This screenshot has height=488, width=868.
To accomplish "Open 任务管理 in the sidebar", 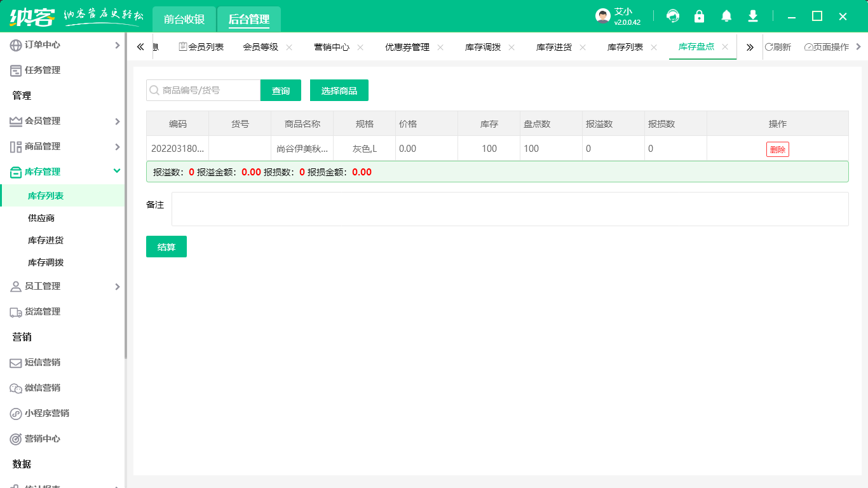I will tap(43, 70).
